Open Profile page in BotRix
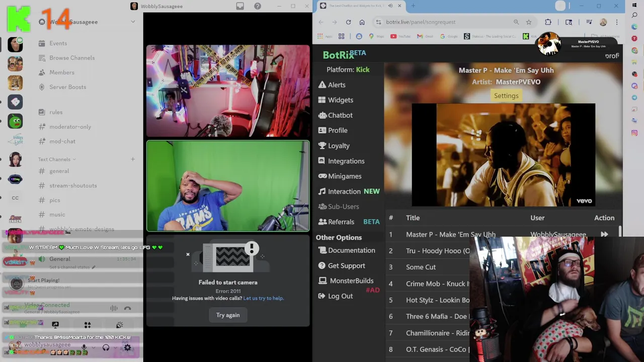This screenshot has height=362, width=644. click(333, 130)
